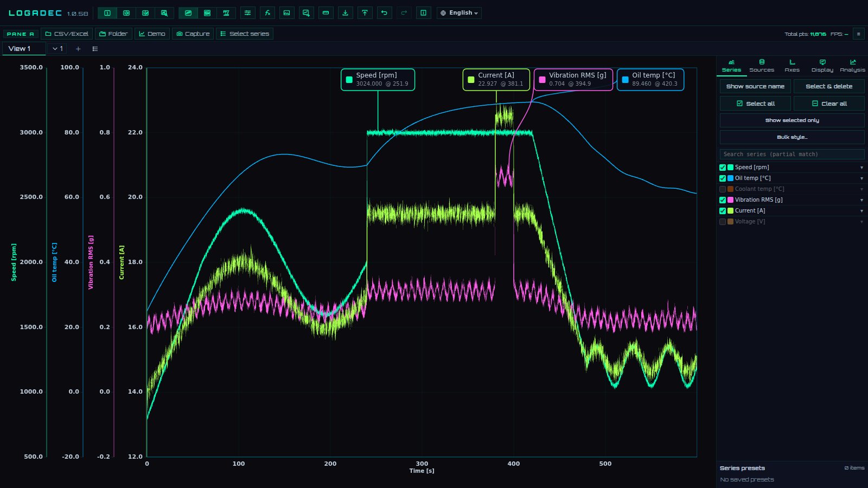
Task: Choose the single line chart mode icon
Action: point(188,13)
